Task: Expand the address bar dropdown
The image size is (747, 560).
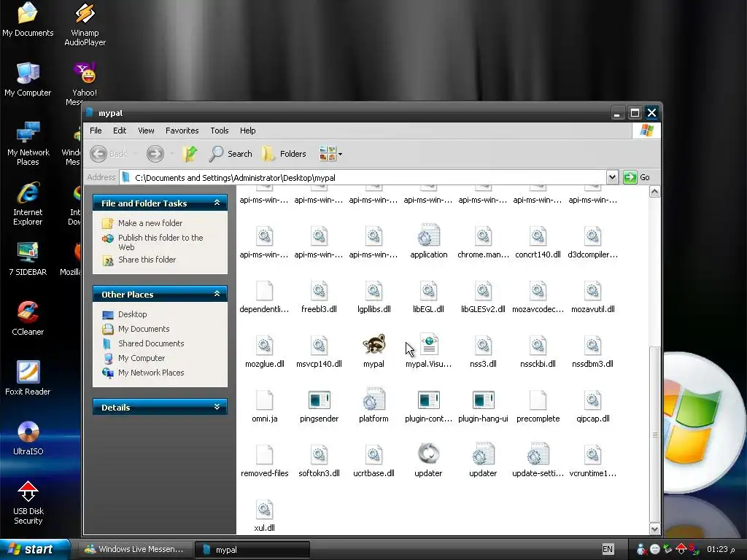Action: tap(612, 177)
